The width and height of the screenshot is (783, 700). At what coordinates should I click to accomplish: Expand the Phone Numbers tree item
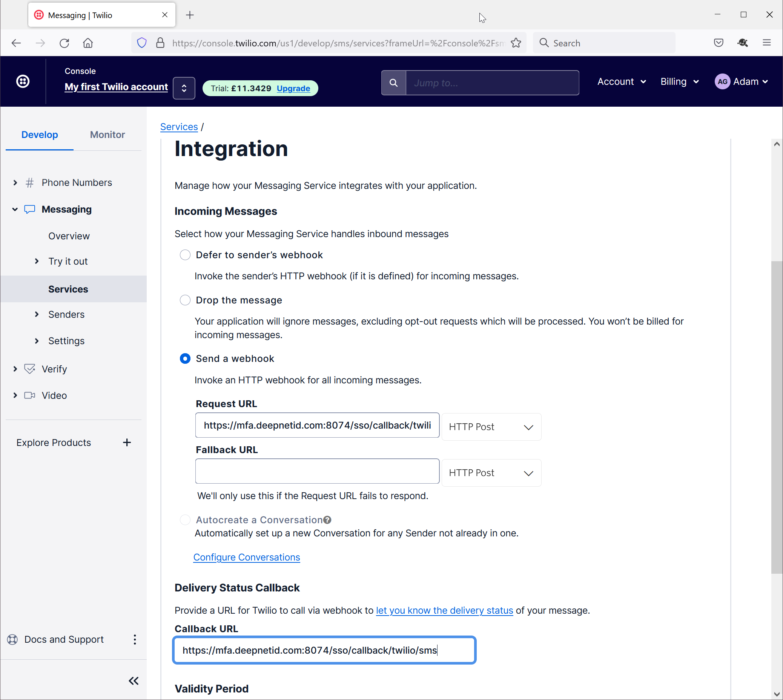[x=15, y=182]
